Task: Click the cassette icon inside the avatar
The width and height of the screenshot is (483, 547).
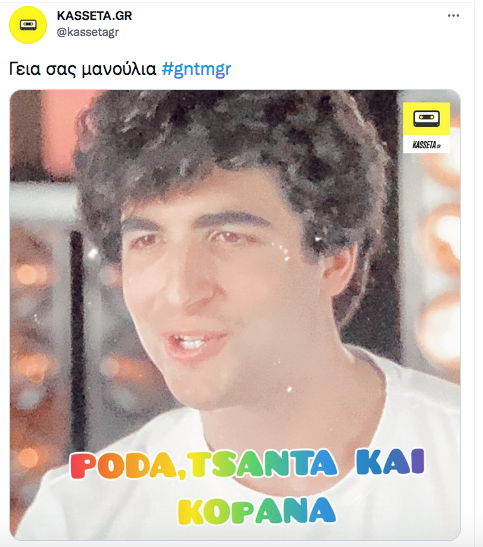Action: 28,25
